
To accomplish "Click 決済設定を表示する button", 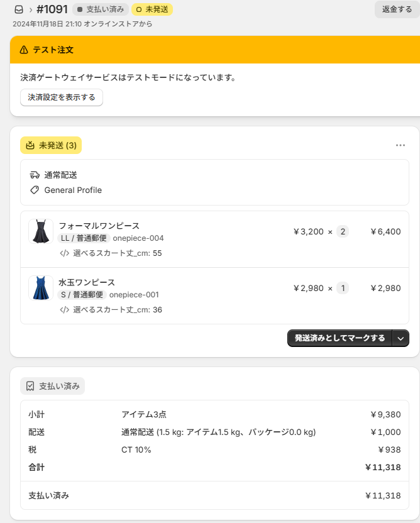I will 62,97.
